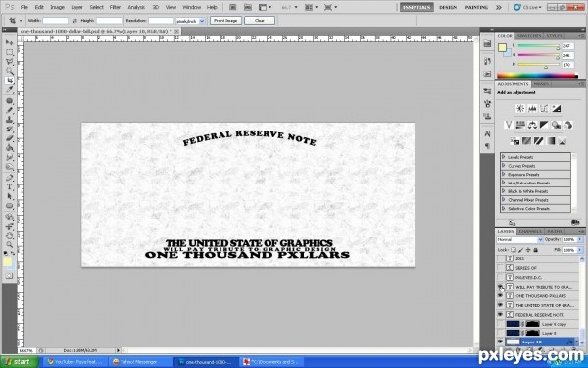
Task: Launch Bridge from application bar
Action: pyautogui.click(x=233, y=7)
